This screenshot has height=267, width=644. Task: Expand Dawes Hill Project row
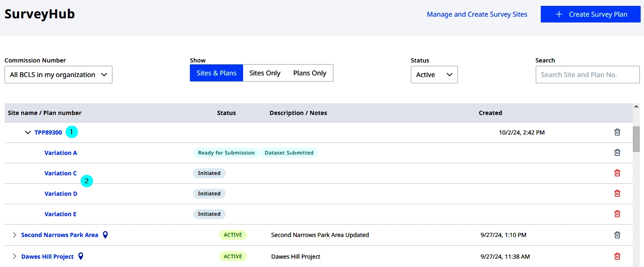coord(15,256)
